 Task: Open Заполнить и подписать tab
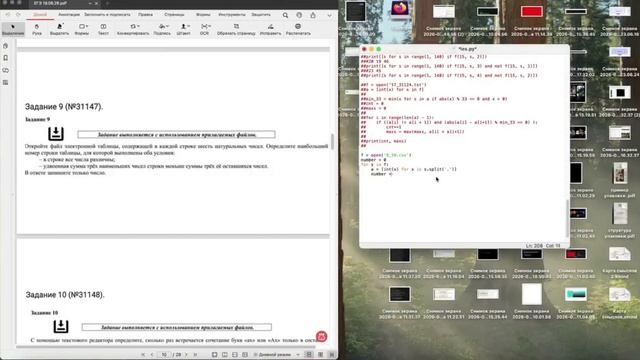[107, 15]
